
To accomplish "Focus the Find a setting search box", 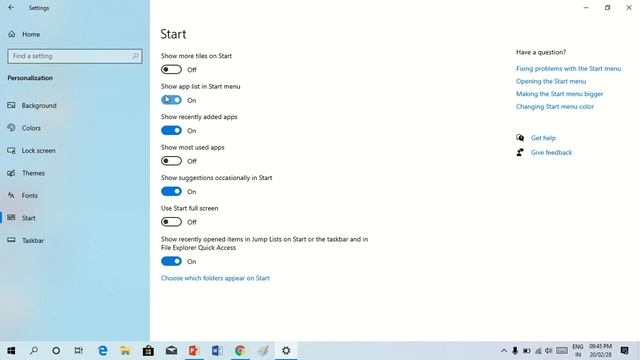I will (x=75, y=56).
